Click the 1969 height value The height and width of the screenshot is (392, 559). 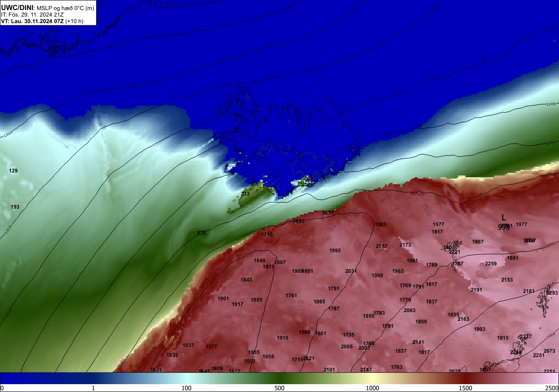377,275
